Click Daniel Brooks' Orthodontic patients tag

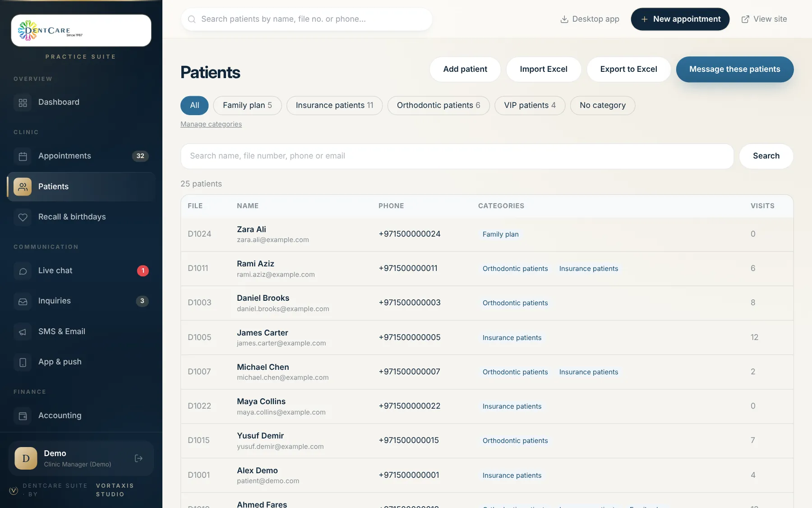[515, 303]
